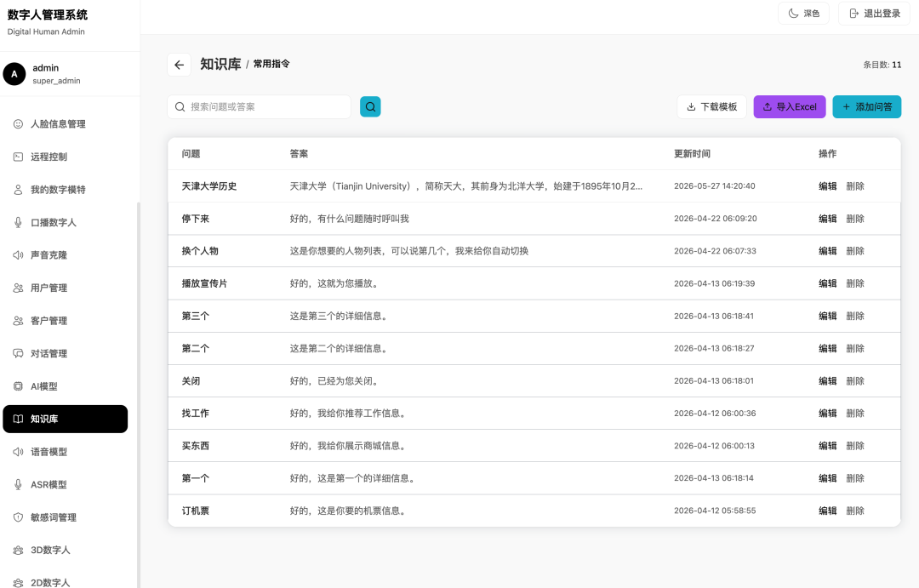The image size is (919, 588).
Task: Delete the 天津大学历史 row
Action: pyautogui.click(x=855, y=186)
